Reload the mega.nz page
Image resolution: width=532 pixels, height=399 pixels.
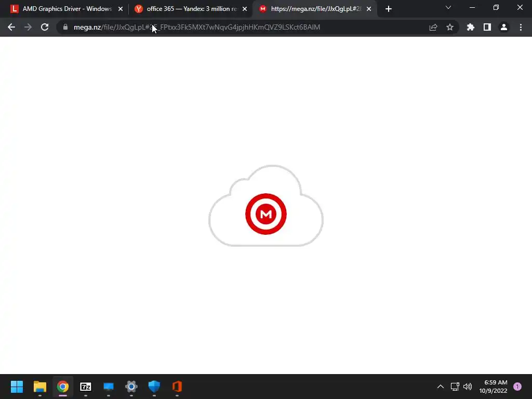point(45,27)
